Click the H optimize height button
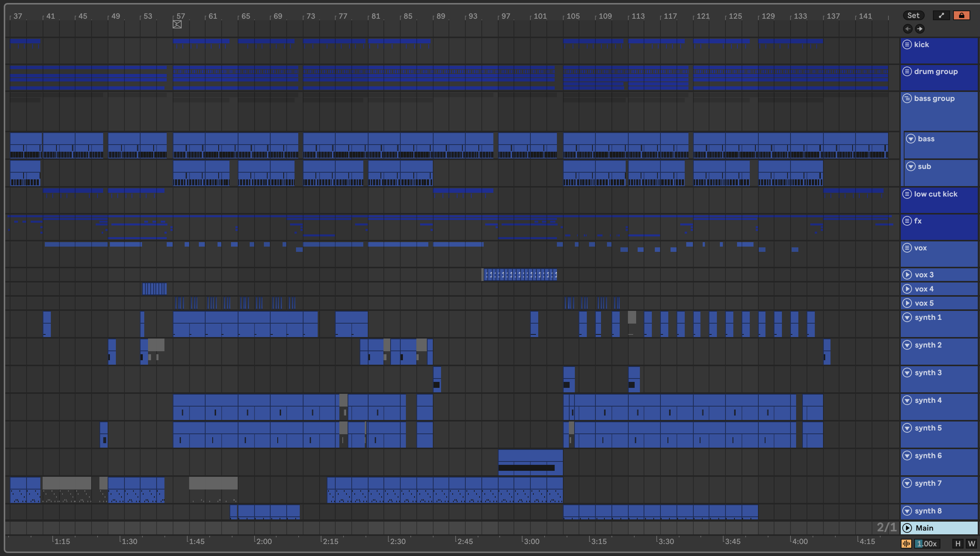The image size is (980, 556). [x=958, y=543]
